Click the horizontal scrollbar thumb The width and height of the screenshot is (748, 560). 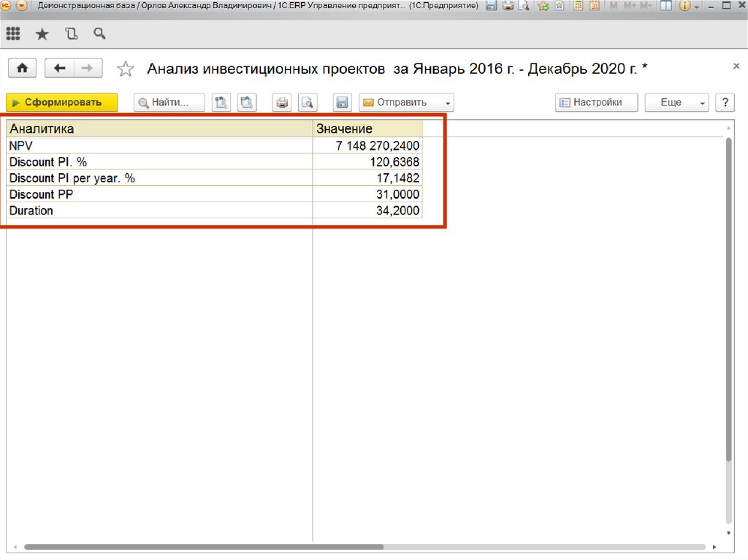(x=204, y=547)
